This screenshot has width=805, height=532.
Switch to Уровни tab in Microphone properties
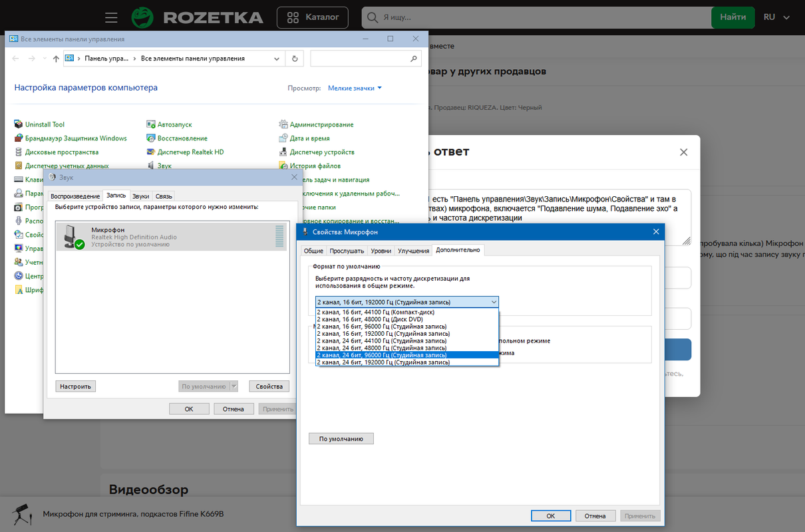[x=381, y=251]
